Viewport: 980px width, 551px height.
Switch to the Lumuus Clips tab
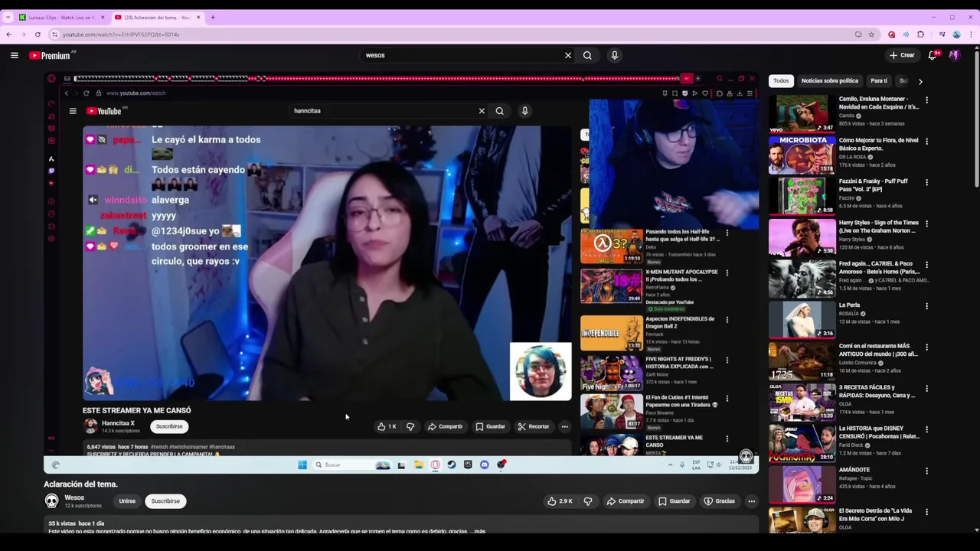[61, 17]
